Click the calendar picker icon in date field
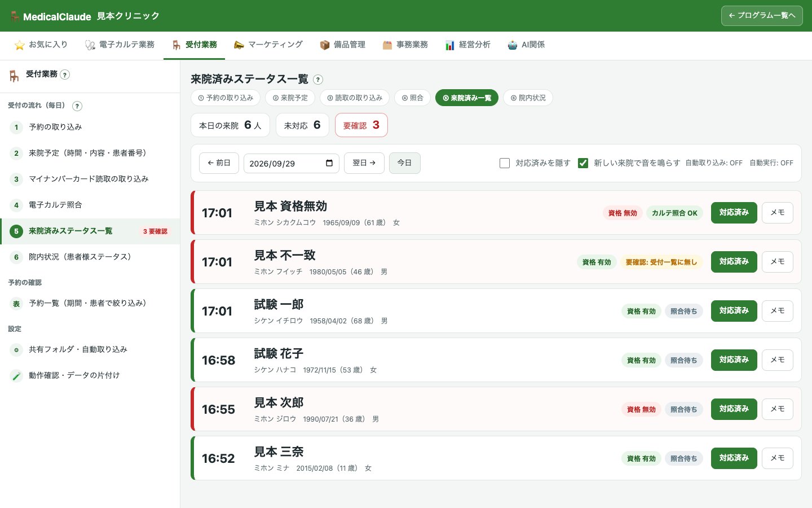The width and height of the screenshot is (812, 508). 329,163
